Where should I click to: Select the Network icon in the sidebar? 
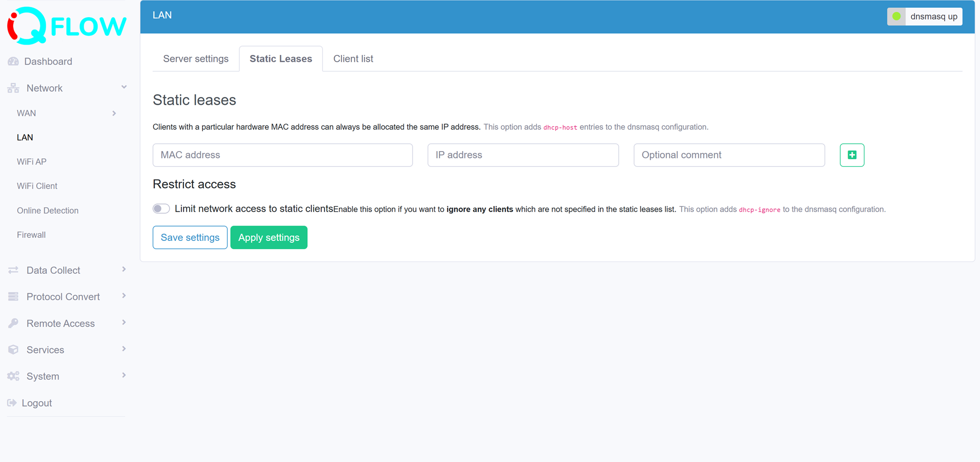[13, 88]
